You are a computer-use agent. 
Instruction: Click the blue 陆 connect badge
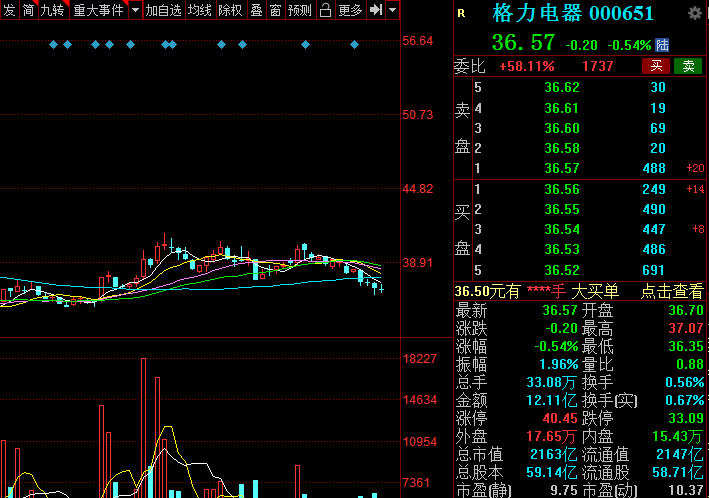(x=662, y=45)
